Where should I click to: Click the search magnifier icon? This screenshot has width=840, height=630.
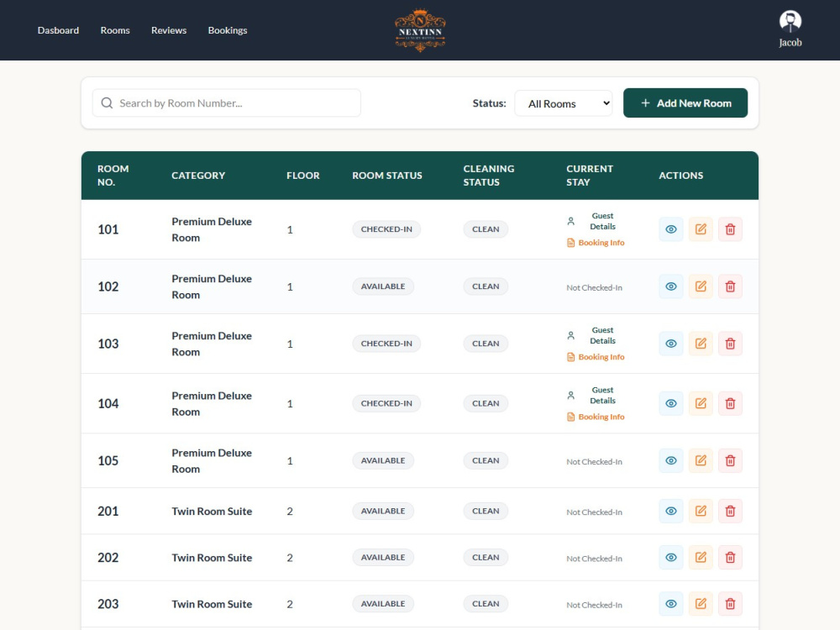108,102
